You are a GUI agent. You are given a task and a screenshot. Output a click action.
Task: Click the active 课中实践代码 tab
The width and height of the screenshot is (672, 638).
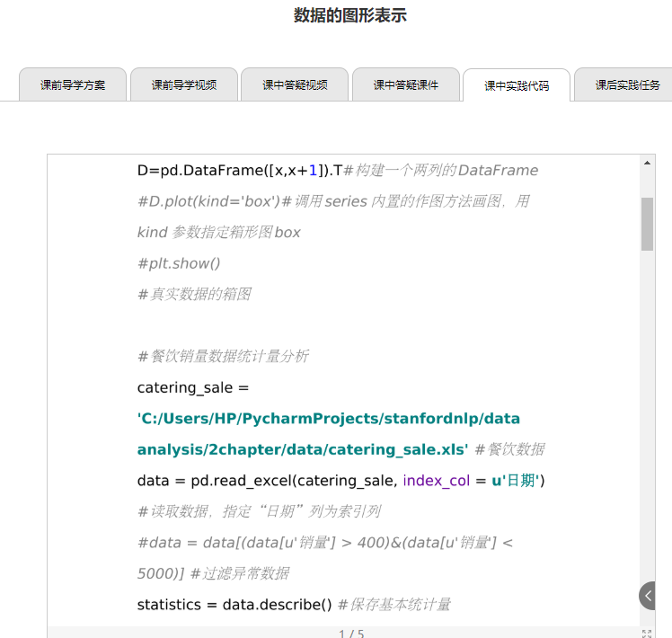point(517,85)
